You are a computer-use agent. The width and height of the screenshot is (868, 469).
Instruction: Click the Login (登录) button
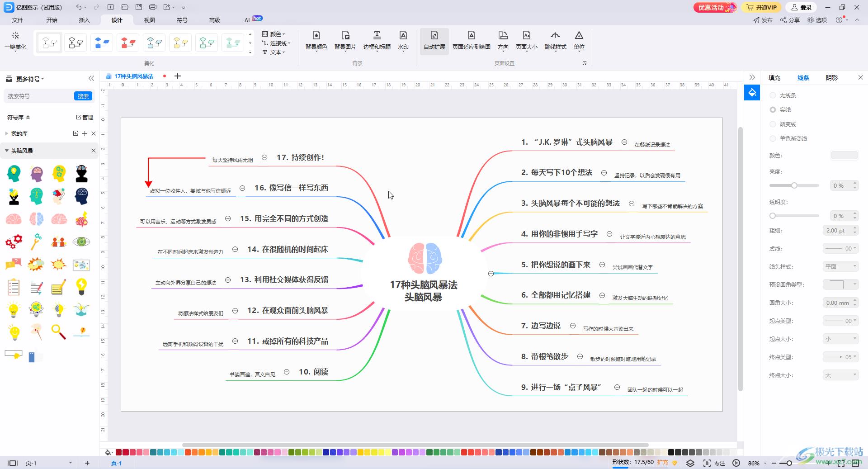click(x=802, y=7)
